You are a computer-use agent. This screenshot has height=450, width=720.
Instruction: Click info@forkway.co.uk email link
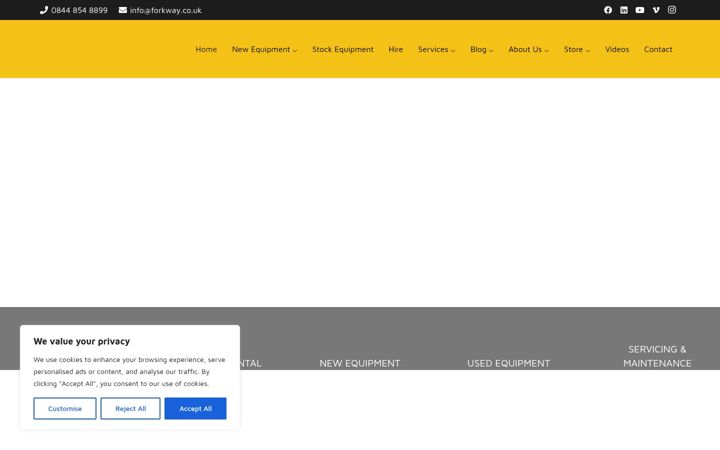(x=166, y=10)
